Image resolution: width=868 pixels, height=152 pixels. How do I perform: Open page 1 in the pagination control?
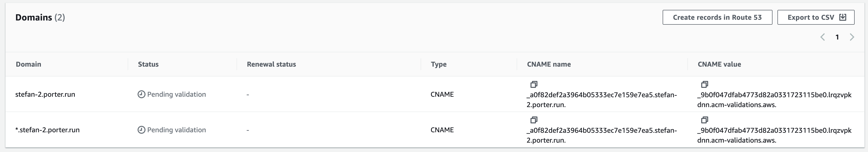click(x=838, y=37)
